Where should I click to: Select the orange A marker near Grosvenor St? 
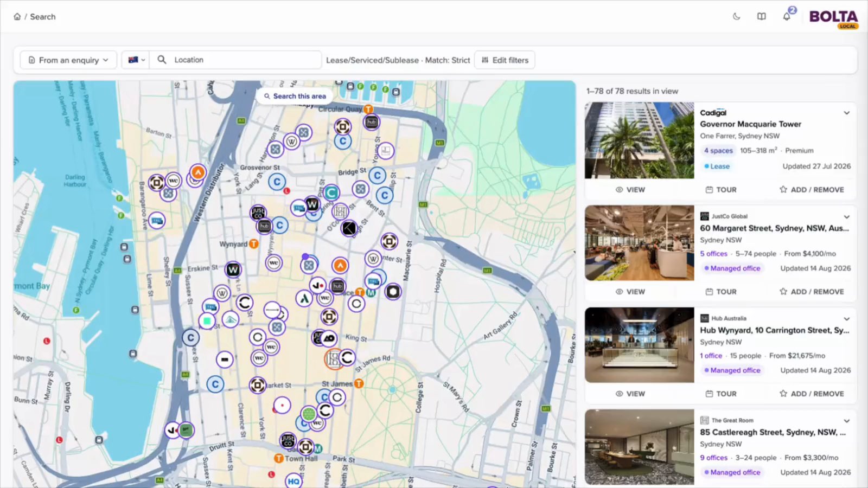(x=198, y=173)
